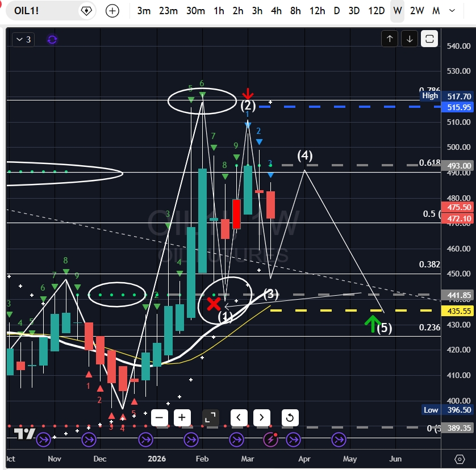Select the 3m timeframe

coord(144,11)
